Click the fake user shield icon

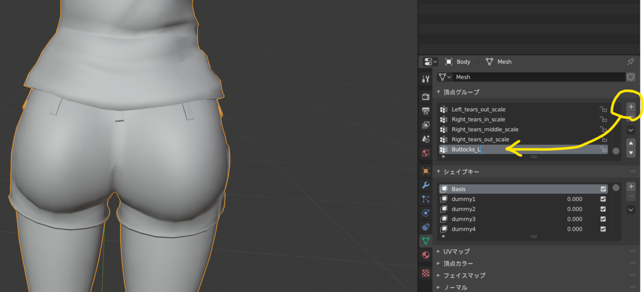(631, 77)
